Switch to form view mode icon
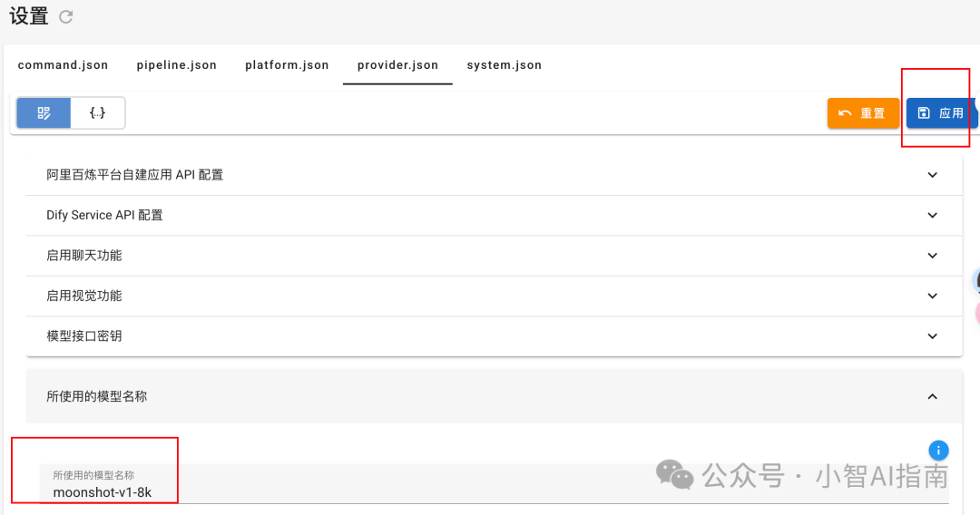The image size is (980, 515). tap(44, 113)
